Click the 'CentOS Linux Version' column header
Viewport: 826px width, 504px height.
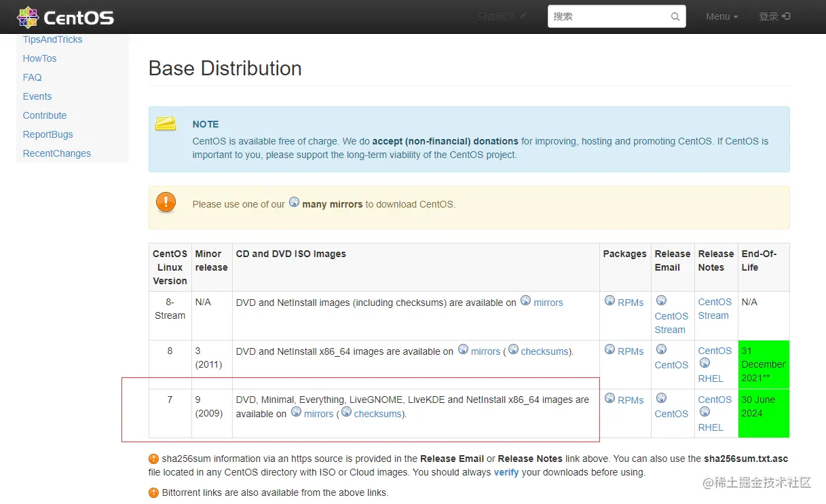[170, 267]
